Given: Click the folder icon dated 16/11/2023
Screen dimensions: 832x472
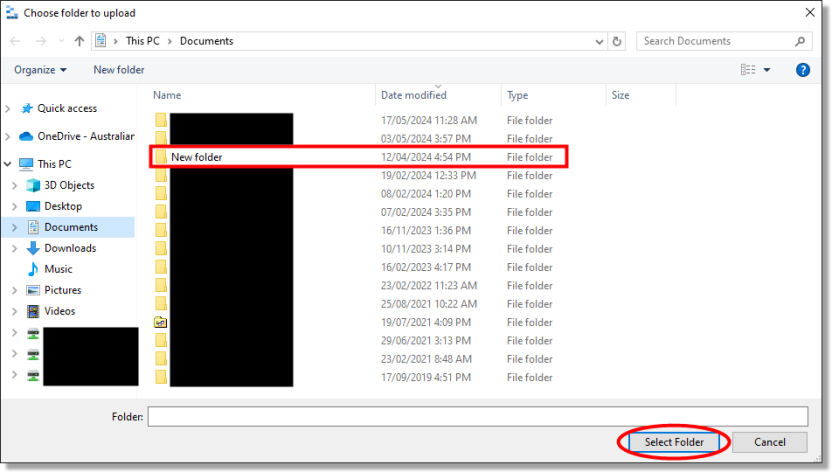Looking at the screenshot, I should click(161, 230).
